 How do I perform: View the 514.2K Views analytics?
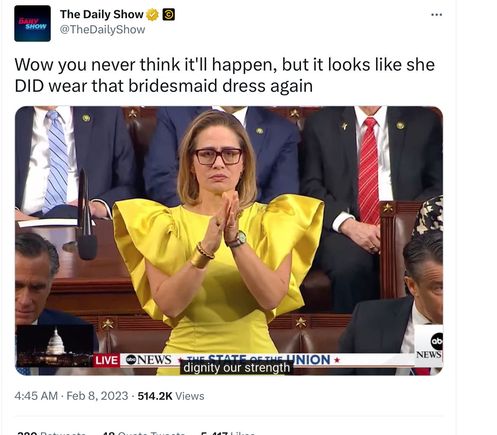(171, 396)
